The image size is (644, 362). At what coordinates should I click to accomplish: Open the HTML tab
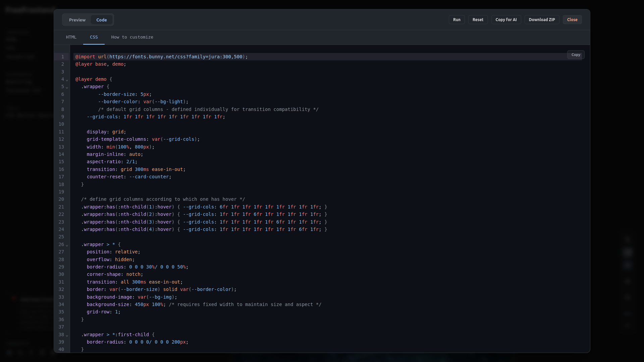pyautogui.click(x=71, y=37)
